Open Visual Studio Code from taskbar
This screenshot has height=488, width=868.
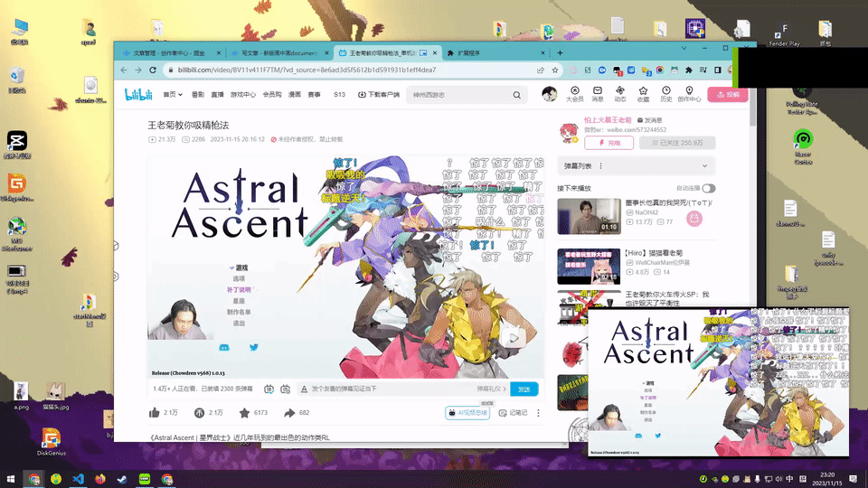(78, 479)
